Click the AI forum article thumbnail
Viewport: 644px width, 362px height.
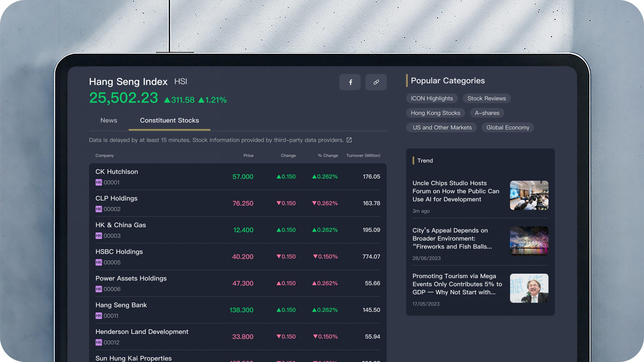529,195
